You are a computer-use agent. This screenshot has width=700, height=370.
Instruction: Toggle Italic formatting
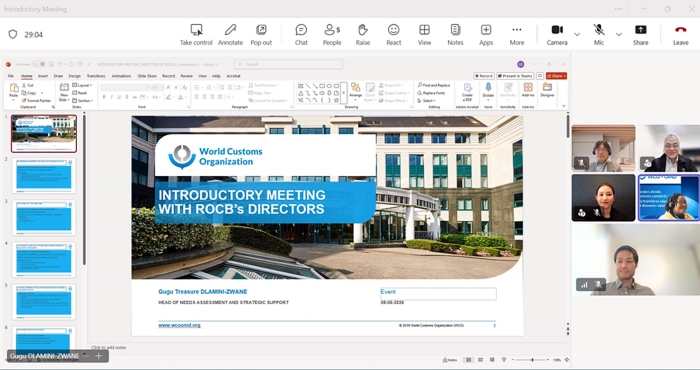[x=112, y=97]
